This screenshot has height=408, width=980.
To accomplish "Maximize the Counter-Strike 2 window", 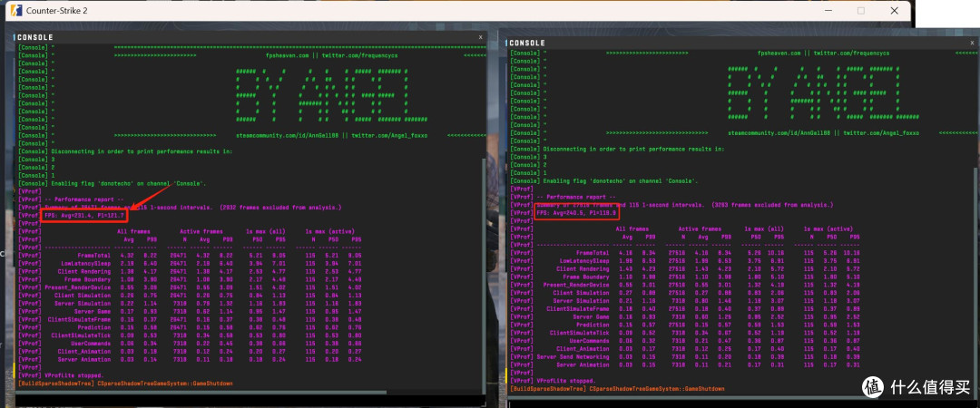I will coord(860,11).
